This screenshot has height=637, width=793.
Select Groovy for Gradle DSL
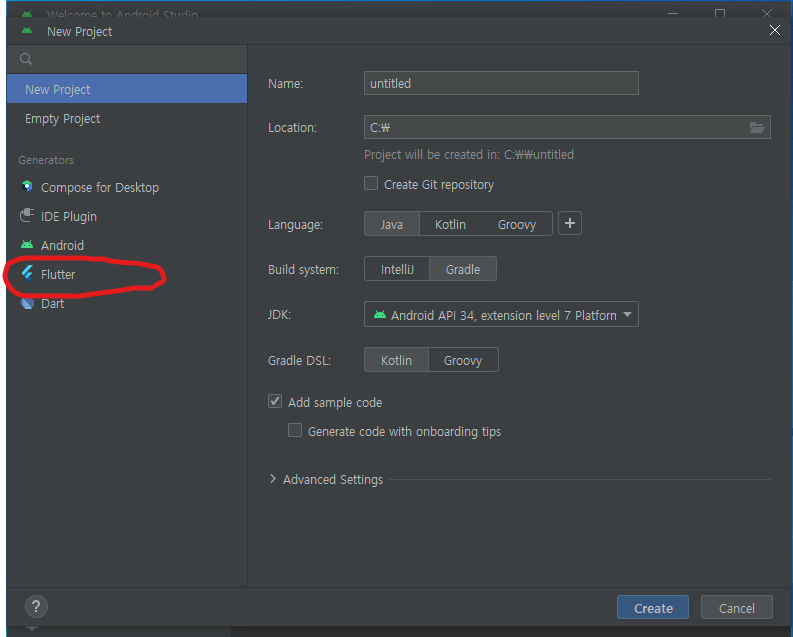click(463, 360)
